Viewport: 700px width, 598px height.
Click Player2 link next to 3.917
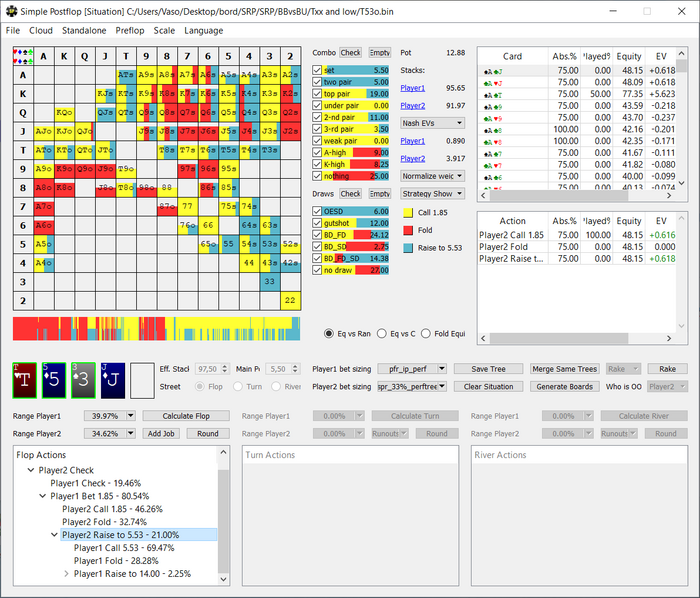[412, 158]
